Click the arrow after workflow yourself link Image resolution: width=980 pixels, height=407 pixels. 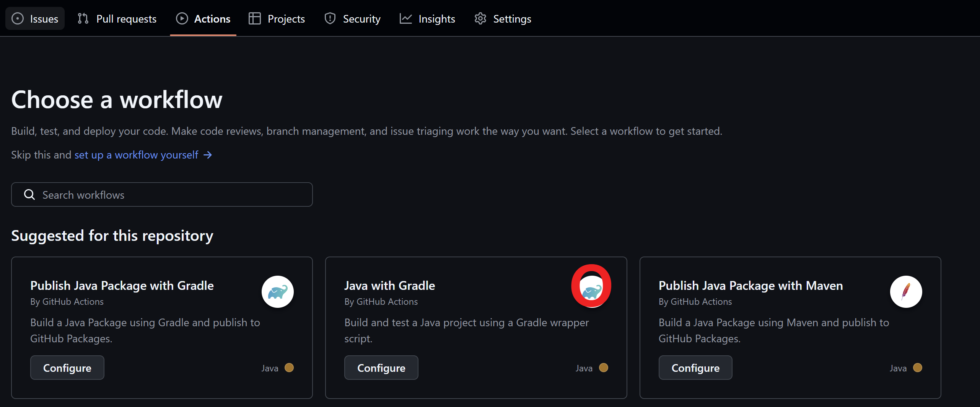pyautogui.click(x=208, y=155)
